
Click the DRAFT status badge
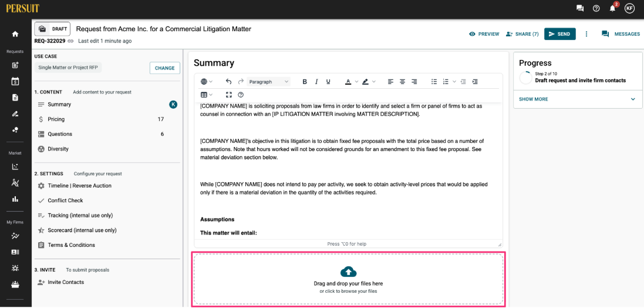point(53,29)
